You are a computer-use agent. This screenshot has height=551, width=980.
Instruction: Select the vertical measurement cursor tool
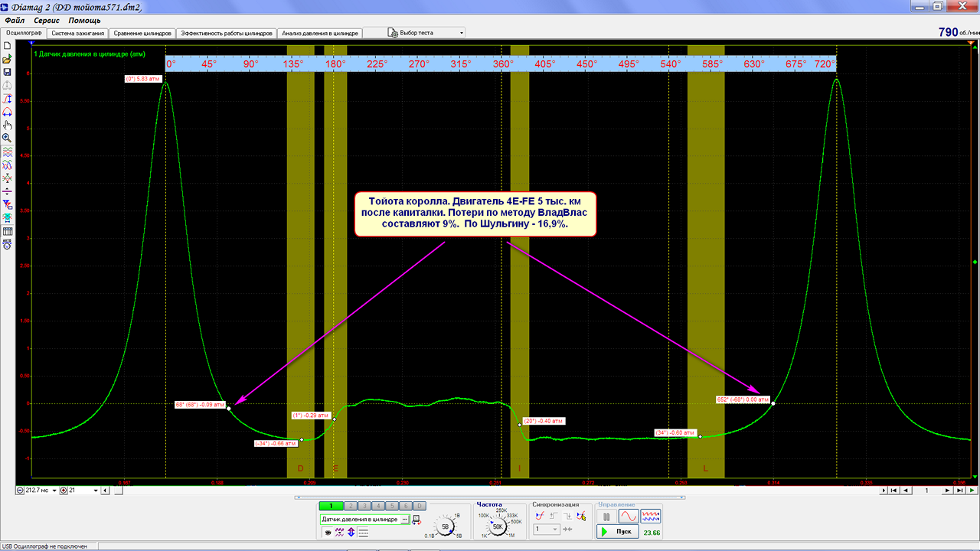click(7, 99)
